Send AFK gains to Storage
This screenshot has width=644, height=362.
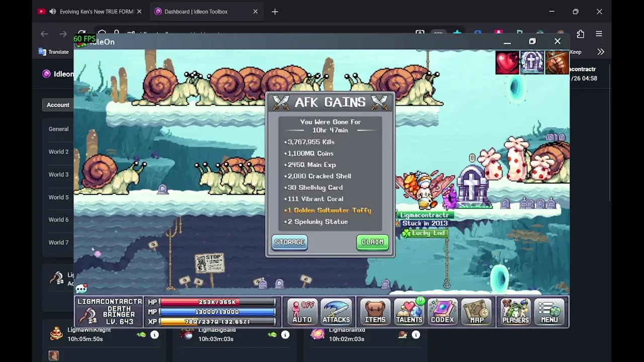pyautogui.click(x=289, y=242)
